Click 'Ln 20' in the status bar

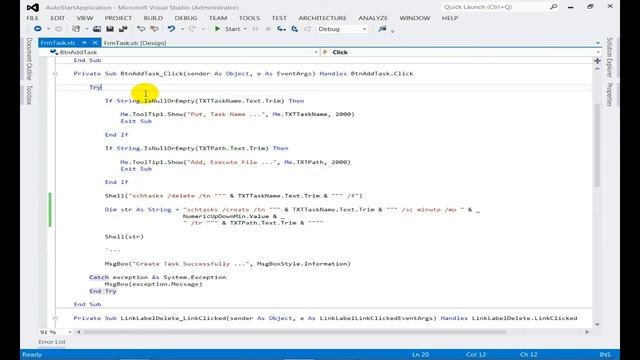coord(420,354)
